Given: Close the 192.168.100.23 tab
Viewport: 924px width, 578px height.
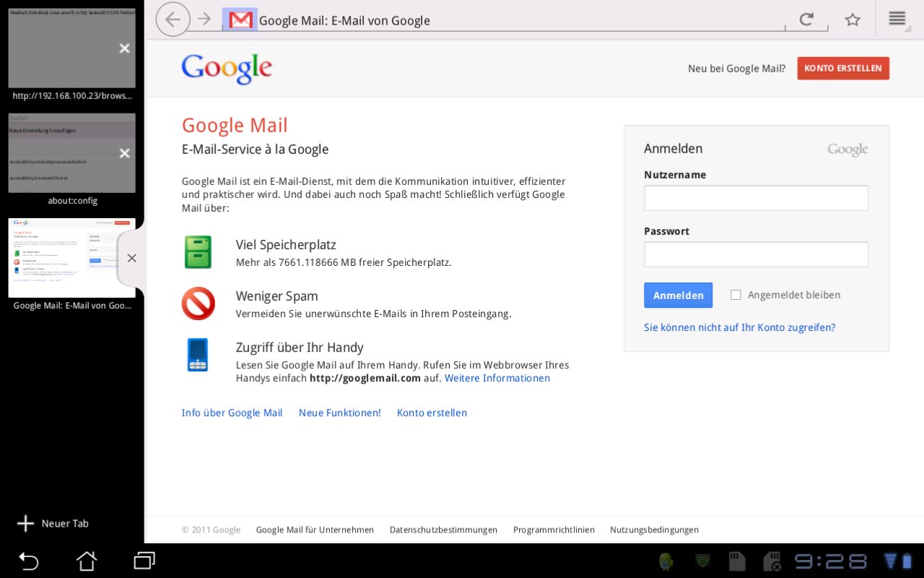Looking at the screenshot, I should click(125, 48).
